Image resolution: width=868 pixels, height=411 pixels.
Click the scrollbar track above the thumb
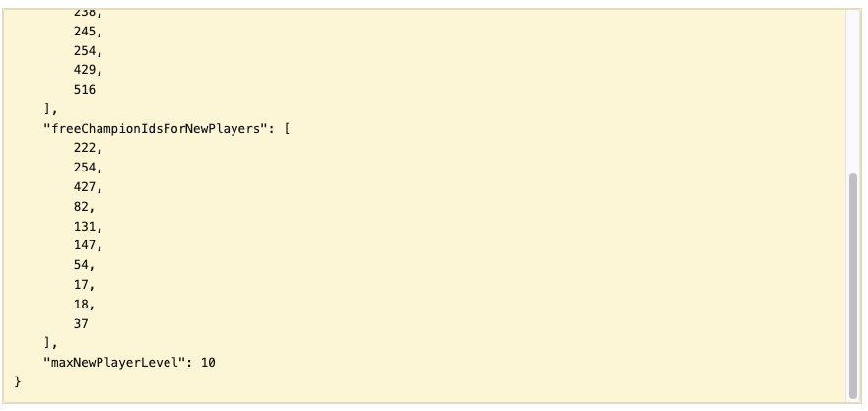(853, 89)
